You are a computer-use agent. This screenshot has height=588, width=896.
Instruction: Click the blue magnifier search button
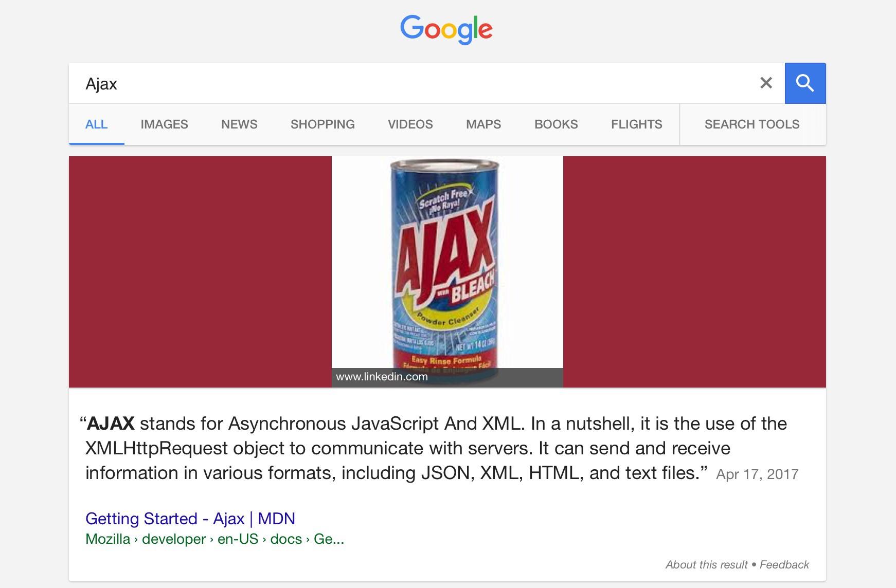click(805, 83)
